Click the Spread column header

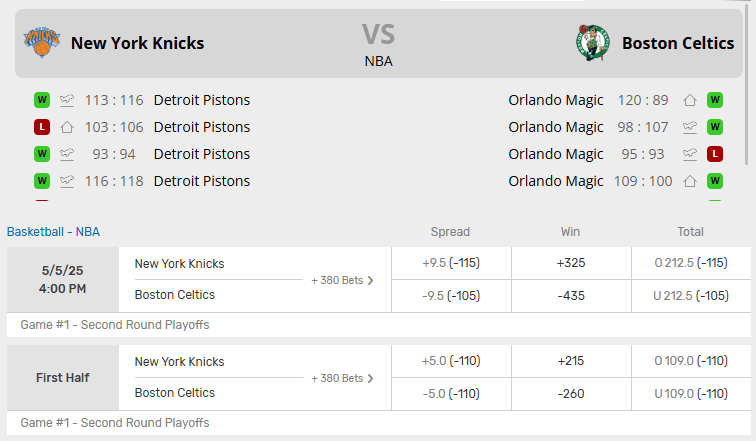[x=450, y=232]
